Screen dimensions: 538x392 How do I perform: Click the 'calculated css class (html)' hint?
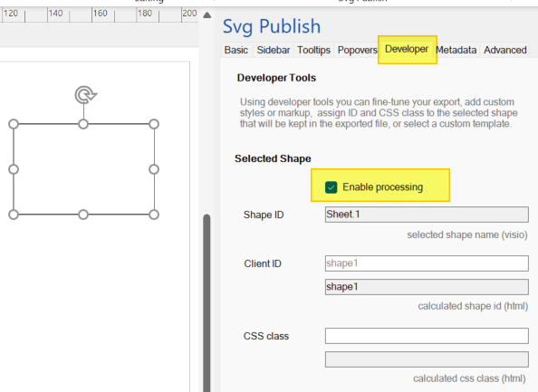coord(469,378)
